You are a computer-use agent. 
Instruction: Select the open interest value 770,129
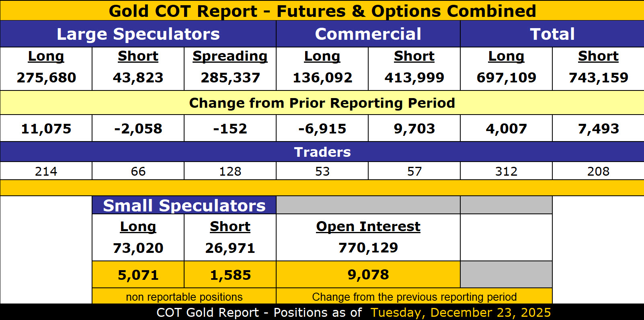[368, 248]
